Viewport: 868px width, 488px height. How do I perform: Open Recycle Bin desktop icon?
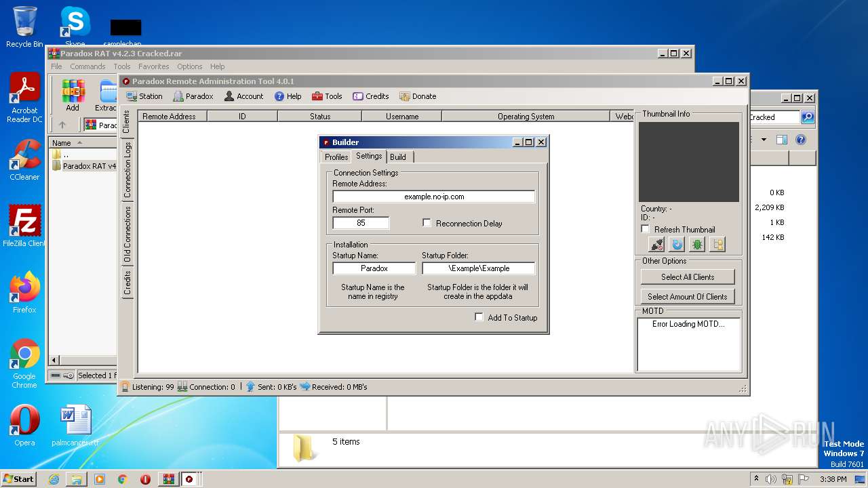tap(24, 27)
